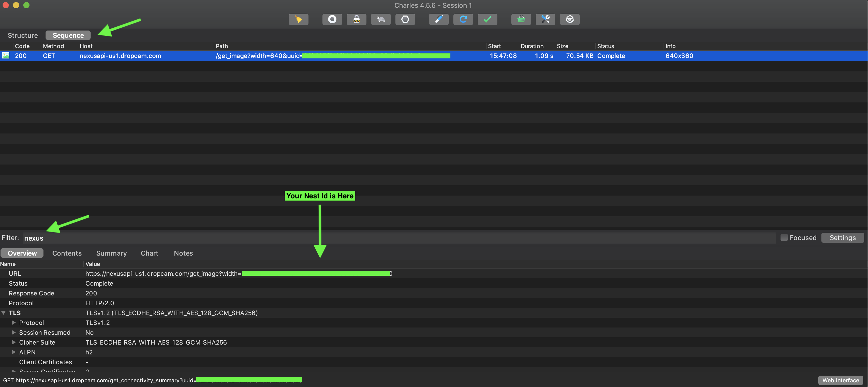Validate the response with the green checkmark icon
This screenshot has width=868, height=387.
tap(487, 19)
